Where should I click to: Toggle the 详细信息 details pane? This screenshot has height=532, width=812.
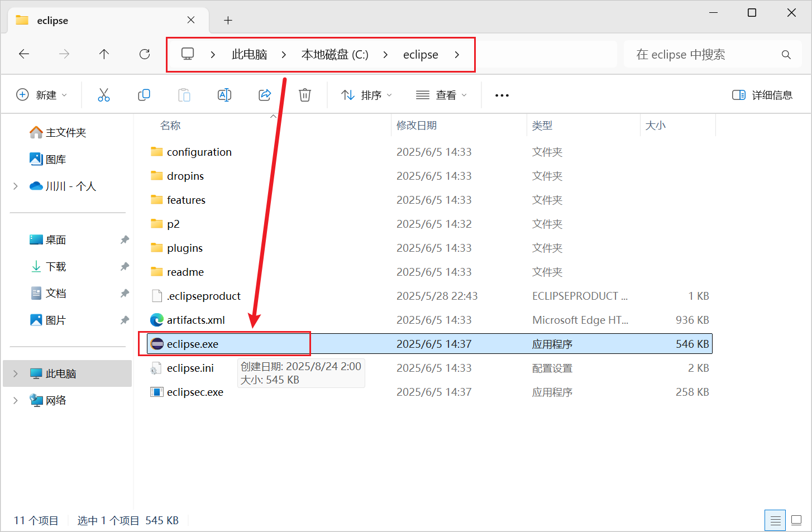(x=762, y=95)
